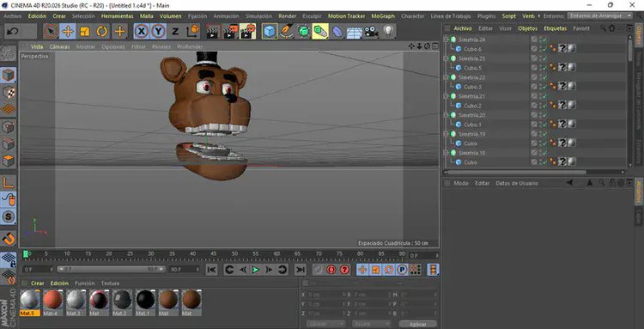Toggle Cubo.2 enable green checkmark

click(x=544, y=106)
